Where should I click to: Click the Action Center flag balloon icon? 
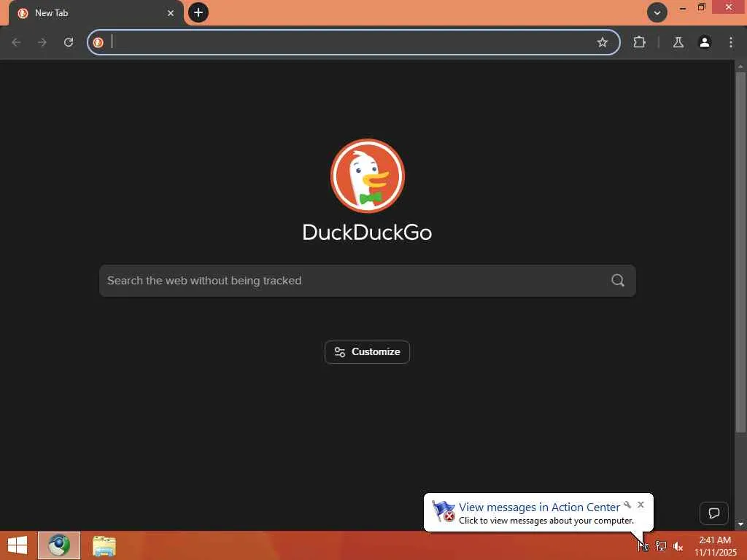pyautogui.click(x=443, y=511)
